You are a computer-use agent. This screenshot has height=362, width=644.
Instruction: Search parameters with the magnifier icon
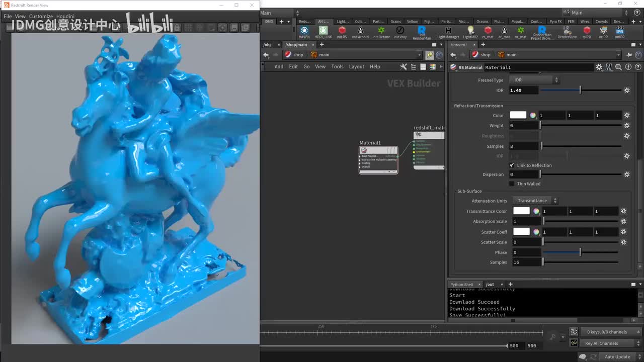click(618, 67)
